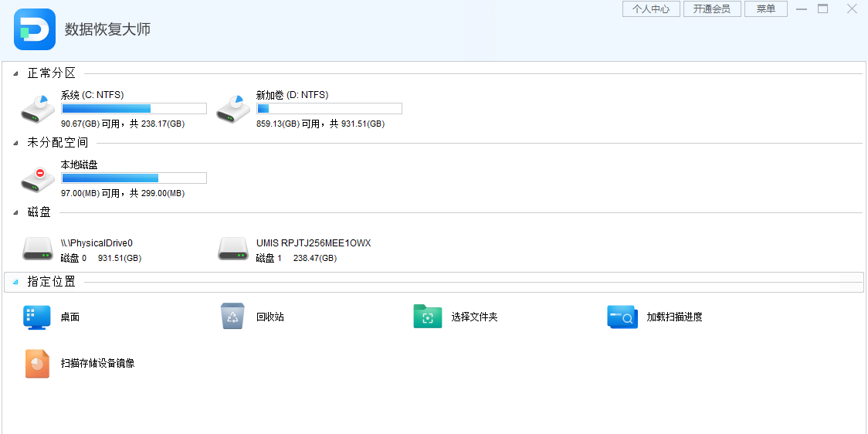Collapse the 正常分区 section
868x434 pixels.
16,74
